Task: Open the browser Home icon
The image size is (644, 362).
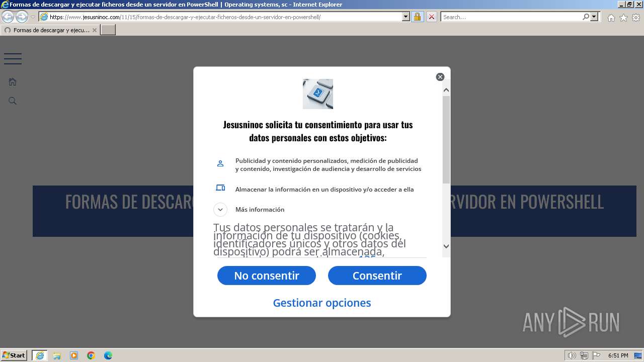Action: [611, 18]
